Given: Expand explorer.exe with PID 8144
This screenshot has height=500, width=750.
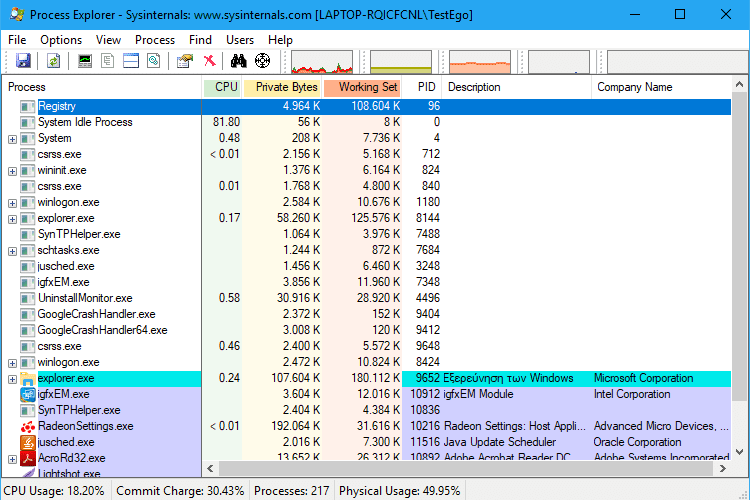Looking at the screenshot, I should 12,219.
